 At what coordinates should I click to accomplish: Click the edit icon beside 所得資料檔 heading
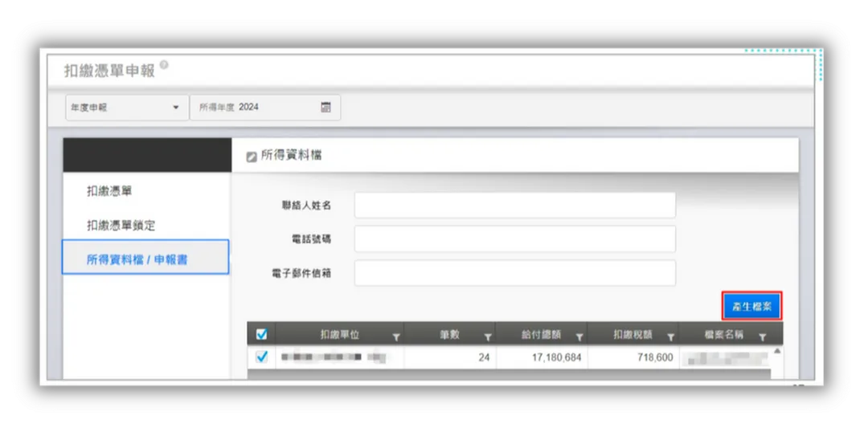(x=252, y=157)
